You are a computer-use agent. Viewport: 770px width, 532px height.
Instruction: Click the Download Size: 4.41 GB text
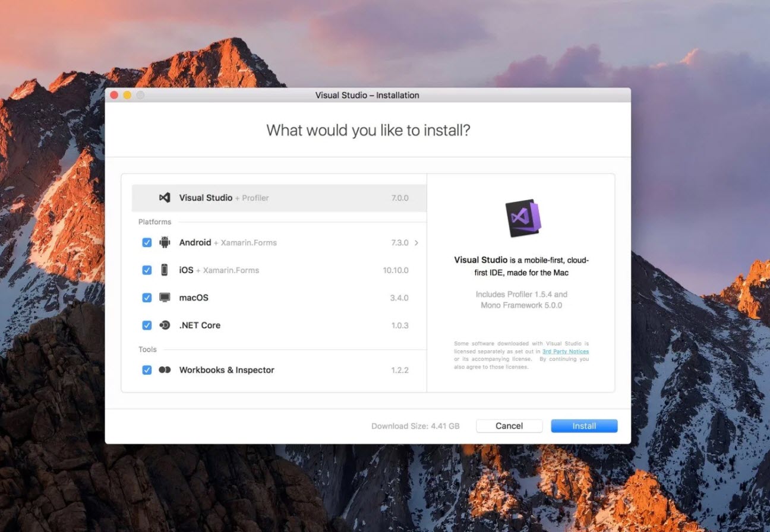click(x=415, y=426)
